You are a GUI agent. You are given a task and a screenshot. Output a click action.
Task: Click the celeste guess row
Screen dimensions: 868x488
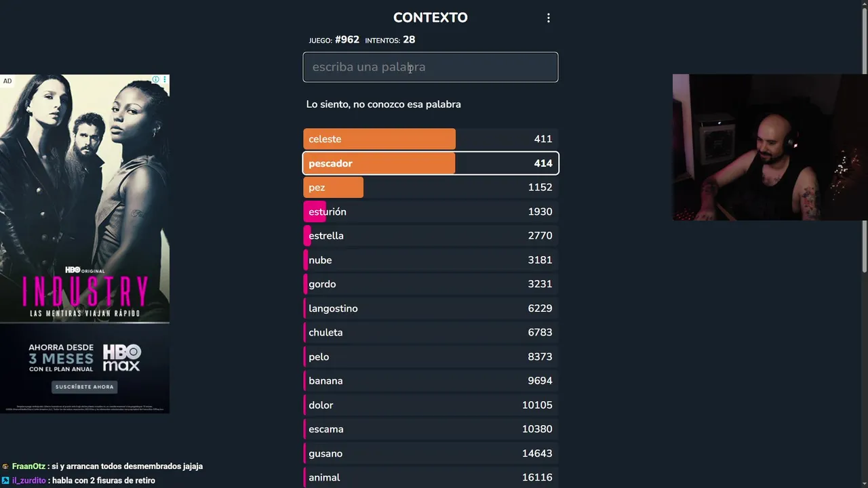pyautogui.click(x=430, y=139)
